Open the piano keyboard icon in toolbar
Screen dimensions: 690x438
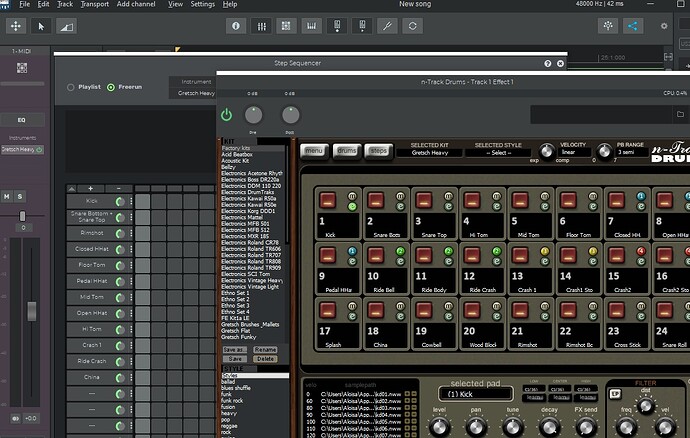coord(312,26)
